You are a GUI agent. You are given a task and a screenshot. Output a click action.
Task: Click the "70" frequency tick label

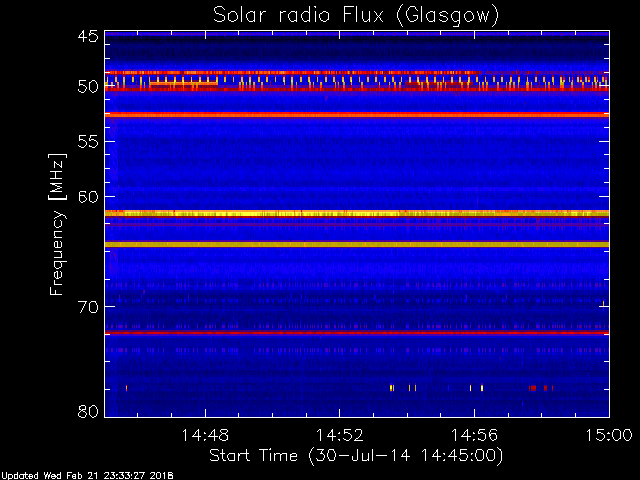point(88,307)
